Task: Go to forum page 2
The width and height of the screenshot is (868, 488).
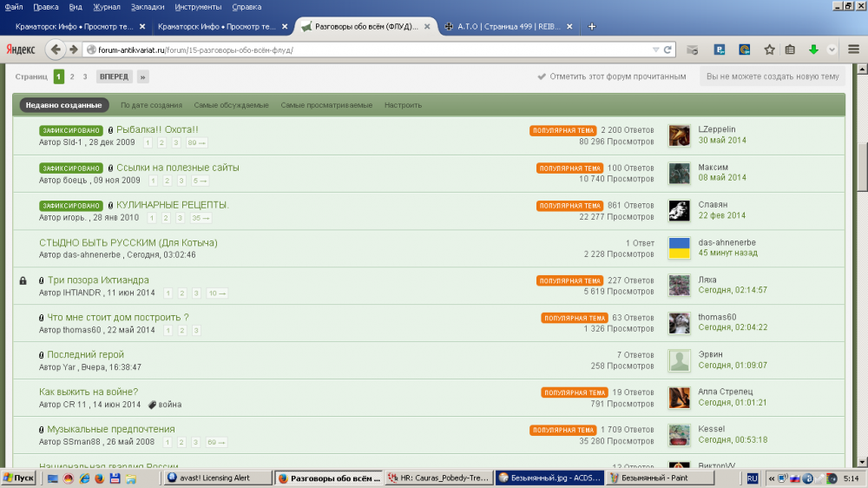Action: pyautogui.click(x=72, y=76)
